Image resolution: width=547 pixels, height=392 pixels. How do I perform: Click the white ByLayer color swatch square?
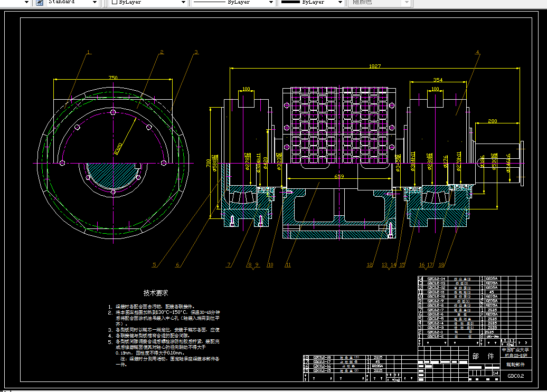[x=115, y=2]
